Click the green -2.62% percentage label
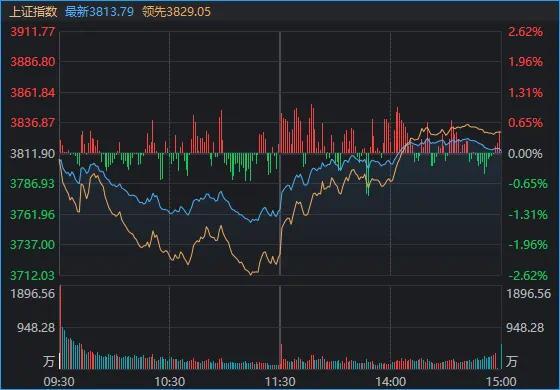Image resolution: width=560 pixels, height=390 pixels. pyautogui.click(x=528, y=275)
